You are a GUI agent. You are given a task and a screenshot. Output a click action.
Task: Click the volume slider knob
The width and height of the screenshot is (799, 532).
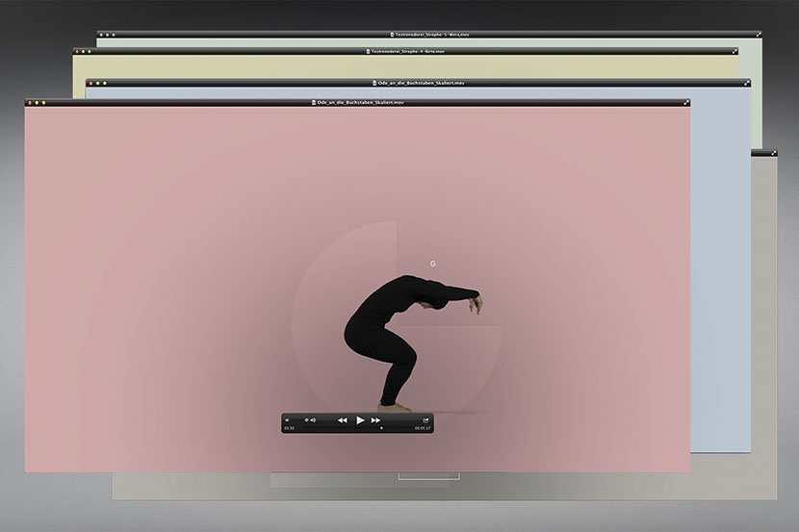(306, 420)
